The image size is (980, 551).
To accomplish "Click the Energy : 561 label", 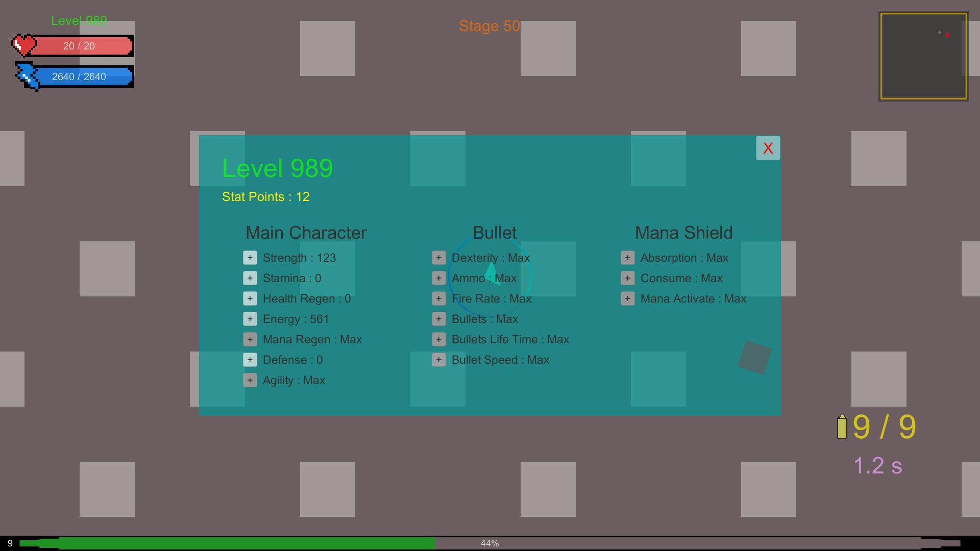I will pos(296,319).
